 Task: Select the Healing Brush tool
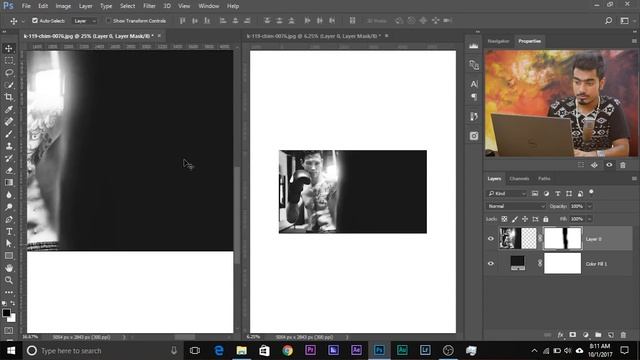click(9, 122)
